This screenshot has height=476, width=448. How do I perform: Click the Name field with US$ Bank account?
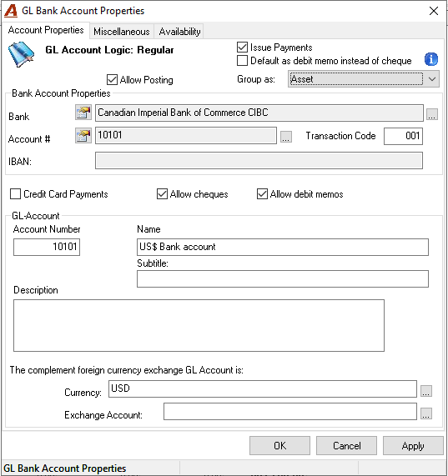283,247
